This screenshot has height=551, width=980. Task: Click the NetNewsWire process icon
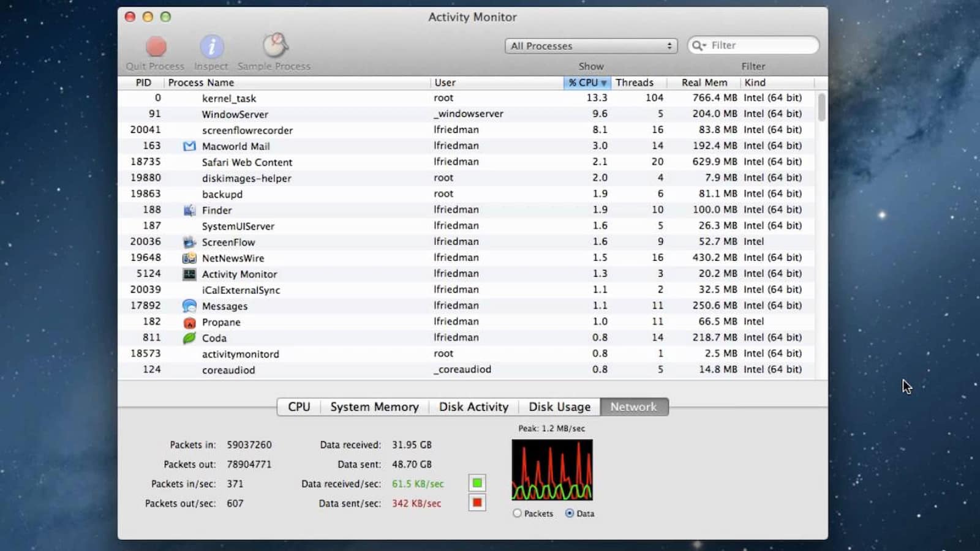click(x=189, y=258)
